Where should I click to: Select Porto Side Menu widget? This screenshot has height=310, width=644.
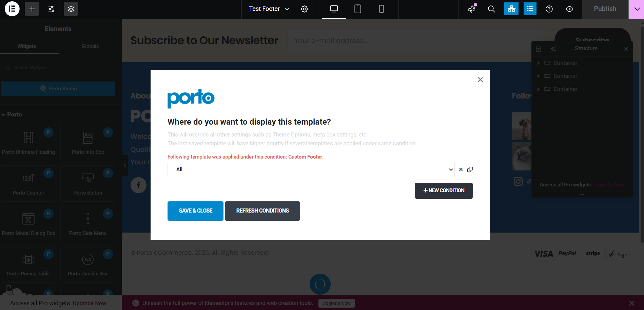pos(88,224)
